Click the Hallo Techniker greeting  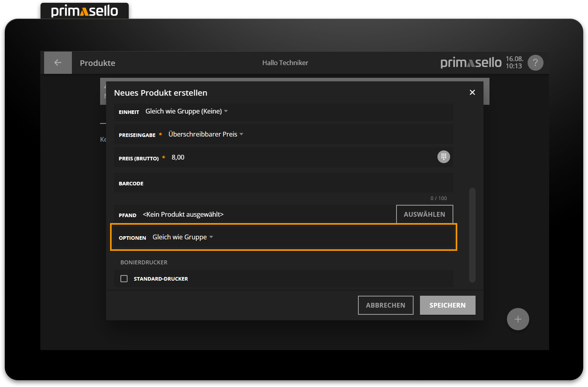(285, 62)
